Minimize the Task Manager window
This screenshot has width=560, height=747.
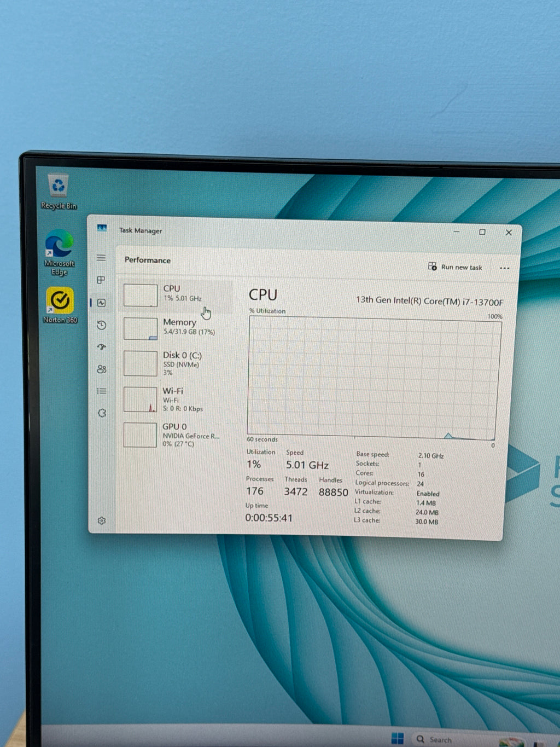click(457, 232)
